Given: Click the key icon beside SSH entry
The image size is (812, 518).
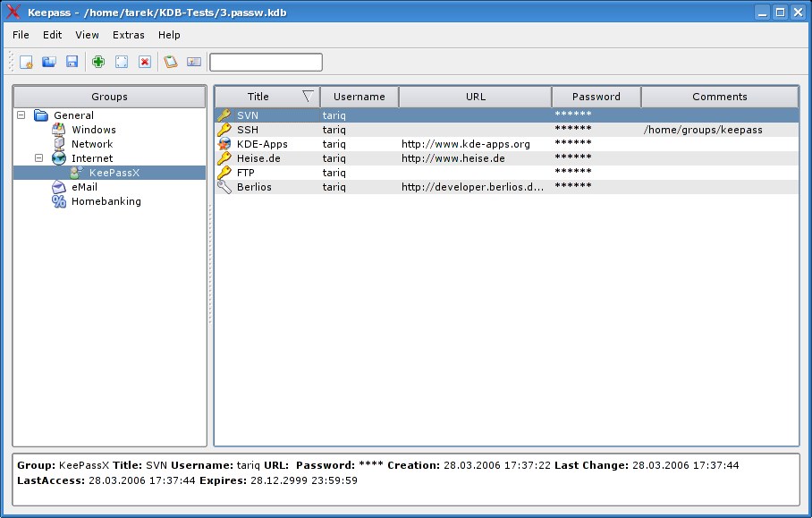Looking at the screenshot, I should (224, 130).
